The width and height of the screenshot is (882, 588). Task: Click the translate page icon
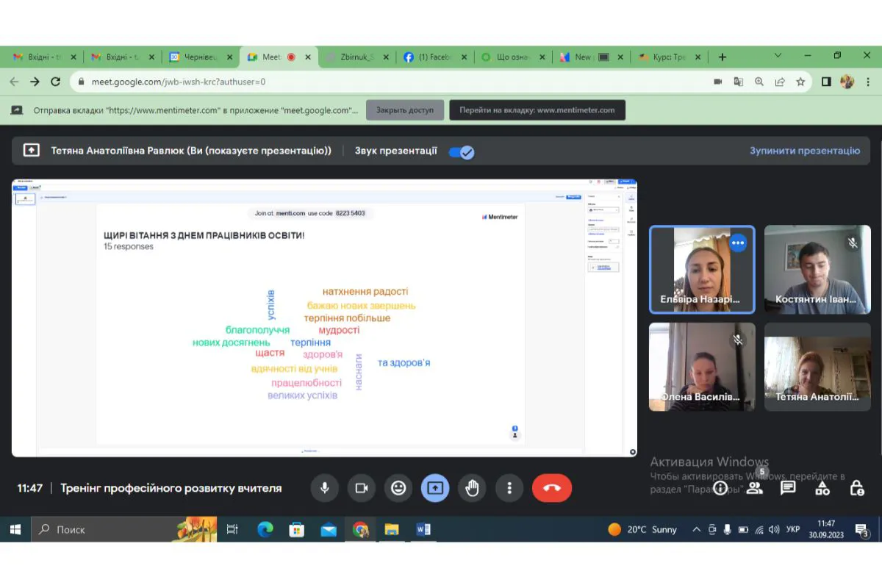(739, 82)
